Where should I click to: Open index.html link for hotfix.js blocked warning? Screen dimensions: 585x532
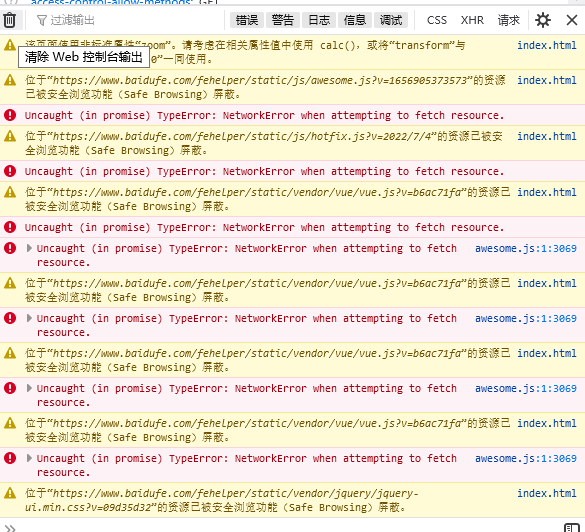547,136
